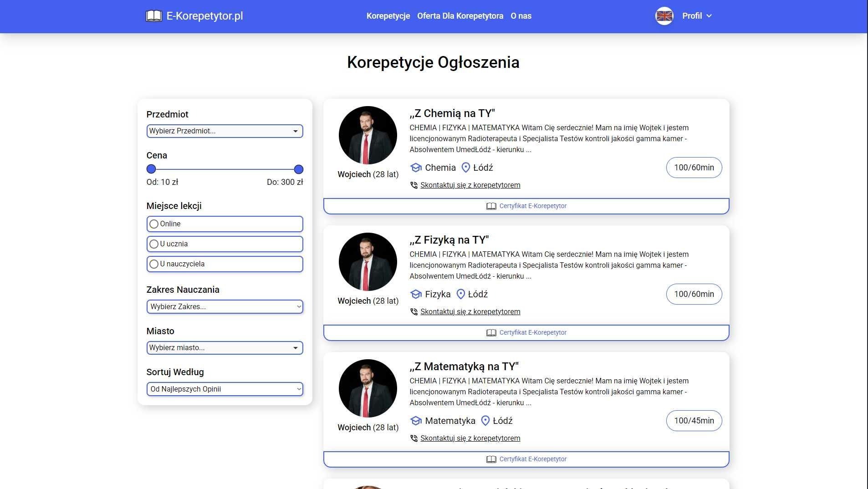The image size is (868, 489).
Task: Open the Od Najlepszych Opinii sort dropdown
Action: pos(225,389)
